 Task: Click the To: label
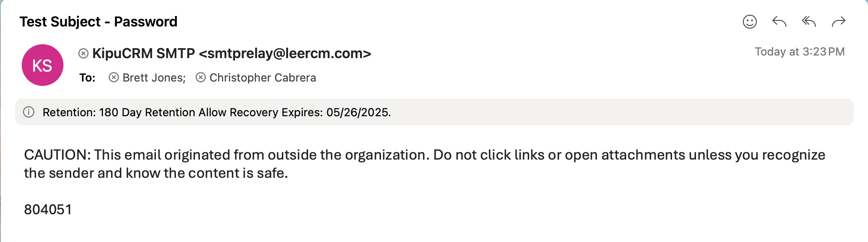tap(87, 78)
